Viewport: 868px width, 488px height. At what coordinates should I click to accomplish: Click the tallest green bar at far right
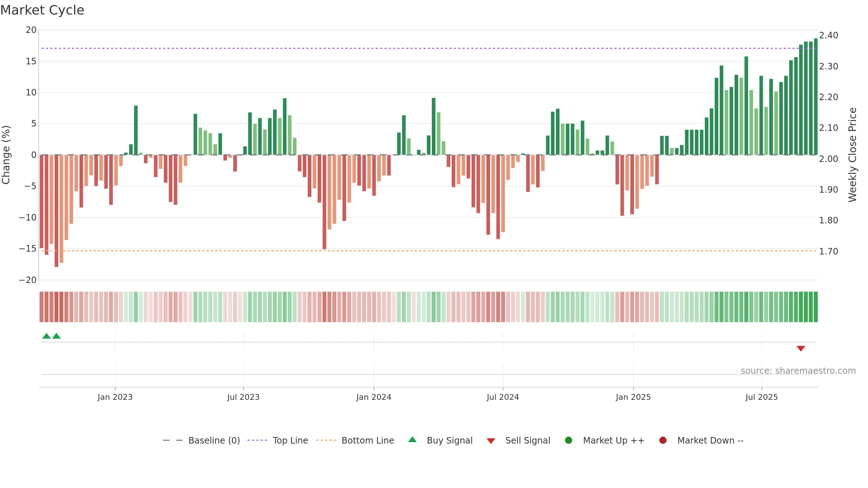pyautogui.click(x=816, y=97)
